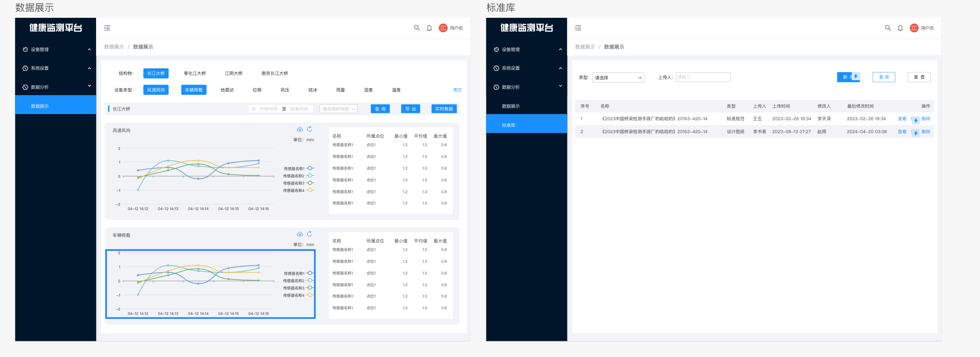Click the 查询 button in the 长江大桥 bar
Viewport: 980px width, 357px height.
(380, 109)
